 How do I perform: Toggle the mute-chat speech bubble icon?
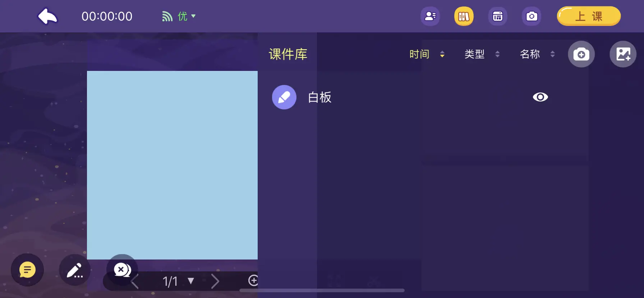click(x=122, y=270)
